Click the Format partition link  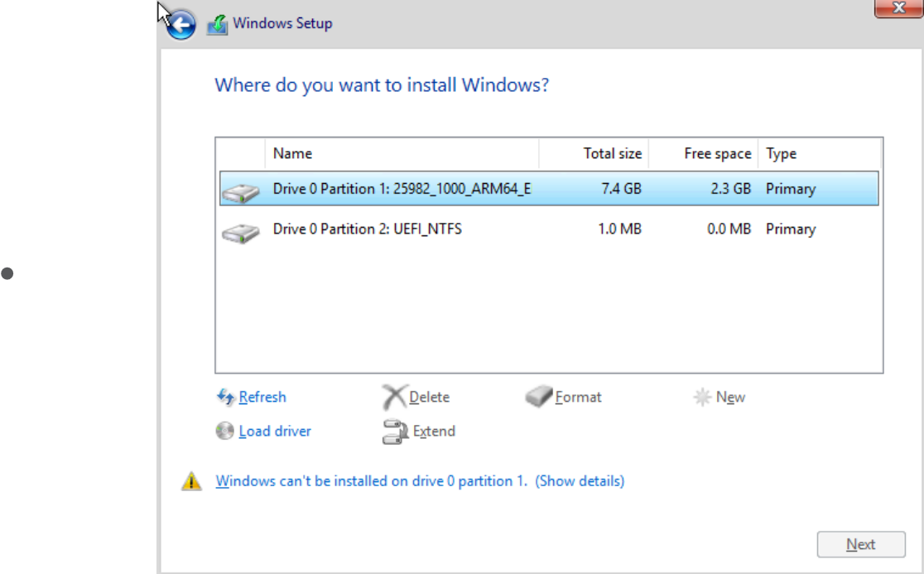point(578,398)
